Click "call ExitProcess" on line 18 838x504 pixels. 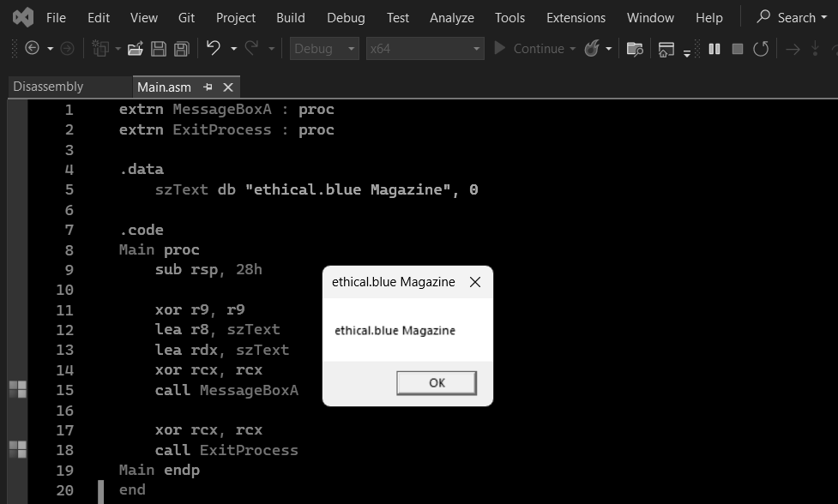tap(226, 450)
